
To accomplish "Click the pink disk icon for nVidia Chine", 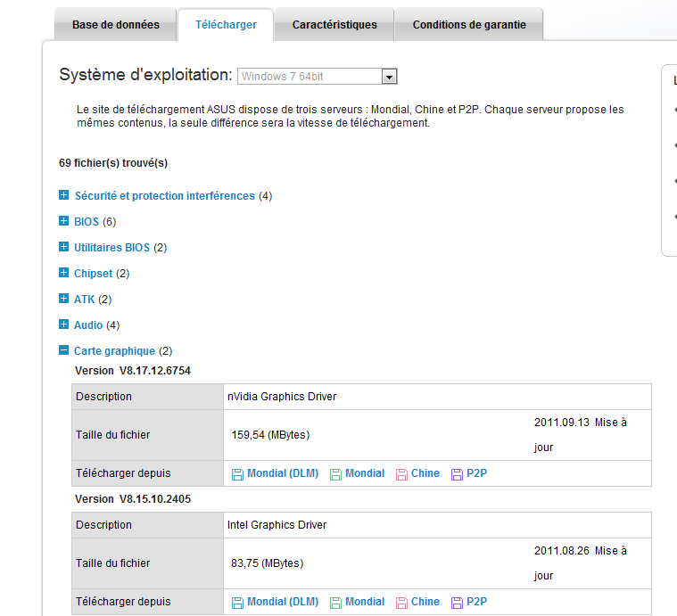I will tap(401, 474).
